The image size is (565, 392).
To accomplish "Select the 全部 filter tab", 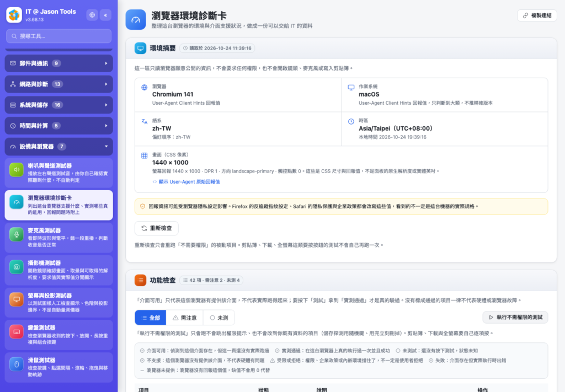I will [151, 318].
